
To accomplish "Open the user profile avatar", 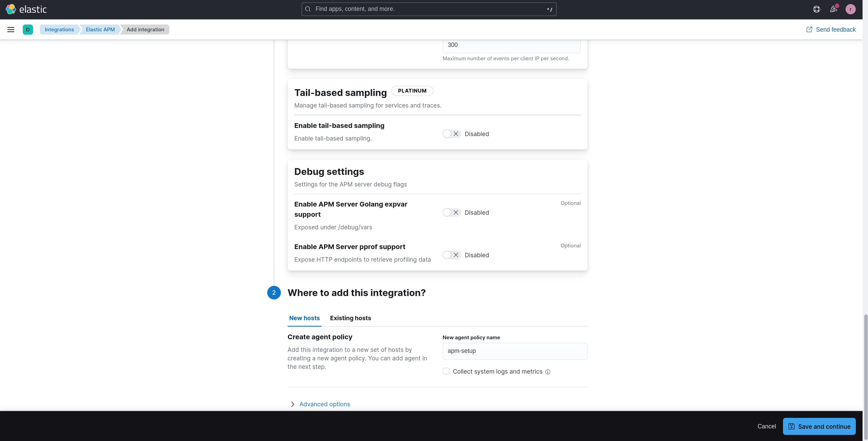I will 850,9.
